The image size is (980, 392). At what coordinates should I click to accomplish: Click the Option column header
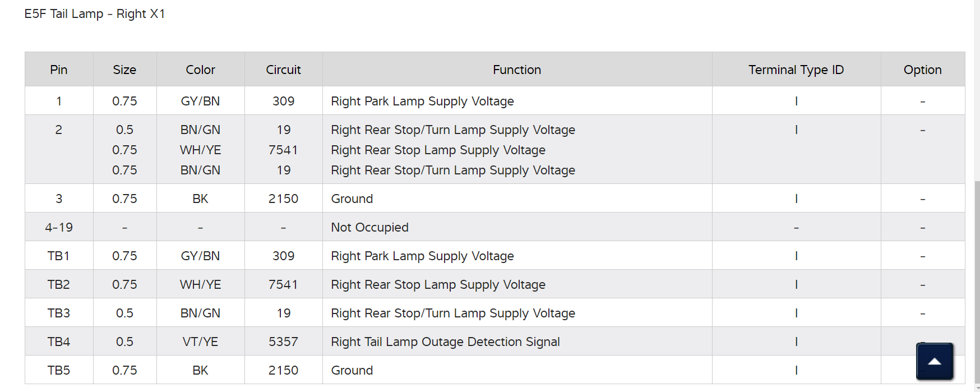(922, 70)
